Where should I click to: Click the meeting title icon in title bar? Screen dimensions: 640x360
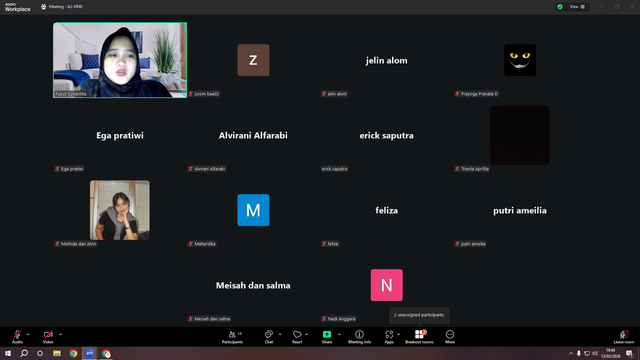[44, 7]
